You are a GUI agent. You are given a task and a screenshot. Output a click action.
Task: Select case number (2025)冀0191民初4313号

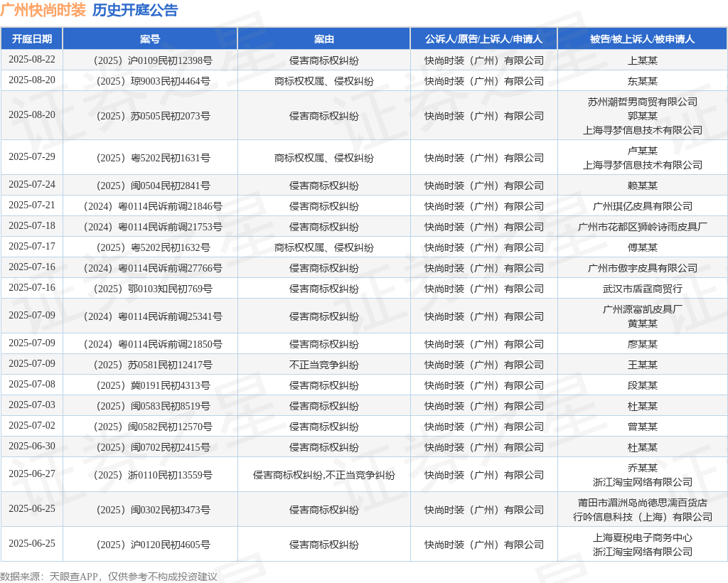[153, 385]
